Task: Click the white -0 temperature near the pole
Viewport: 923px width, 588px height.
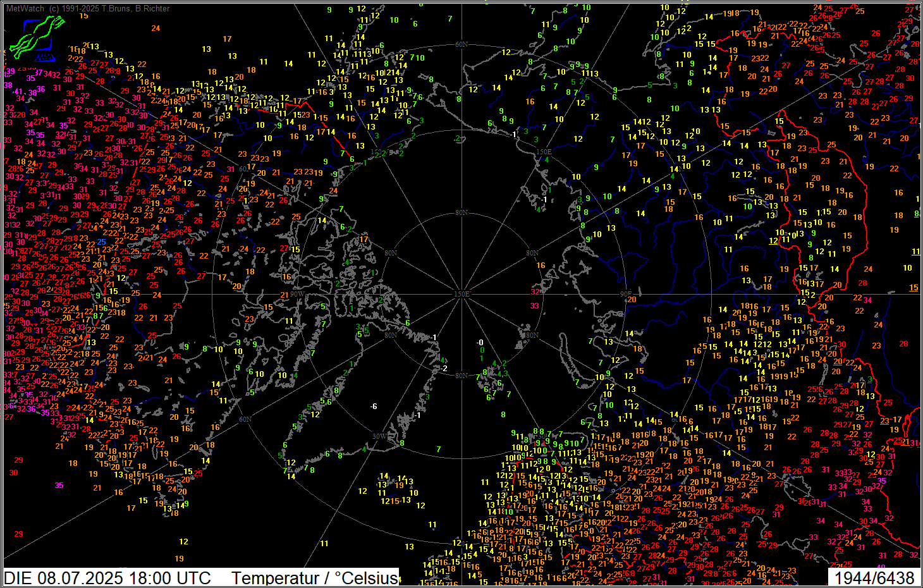Action: click(480, 343)
